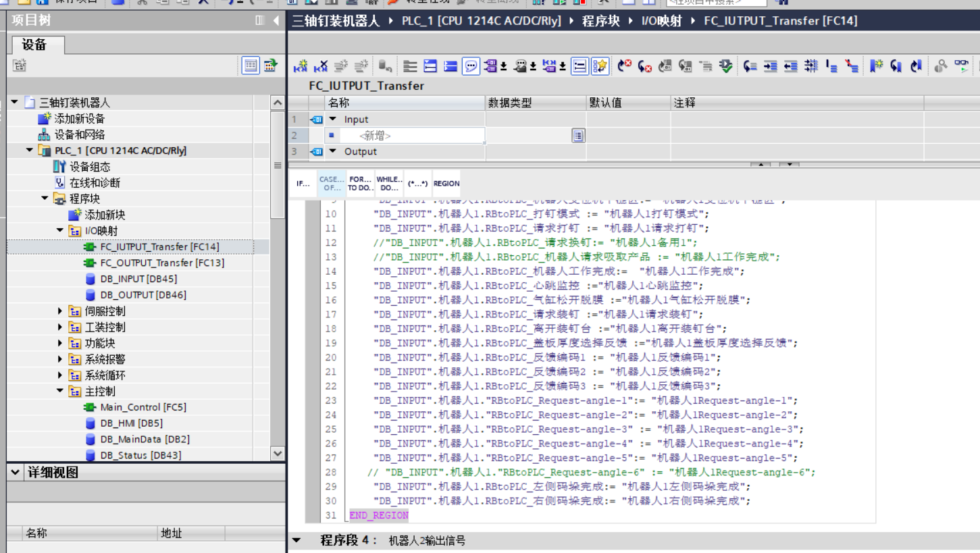Click code line 31 END_REGION

[379, 515]
